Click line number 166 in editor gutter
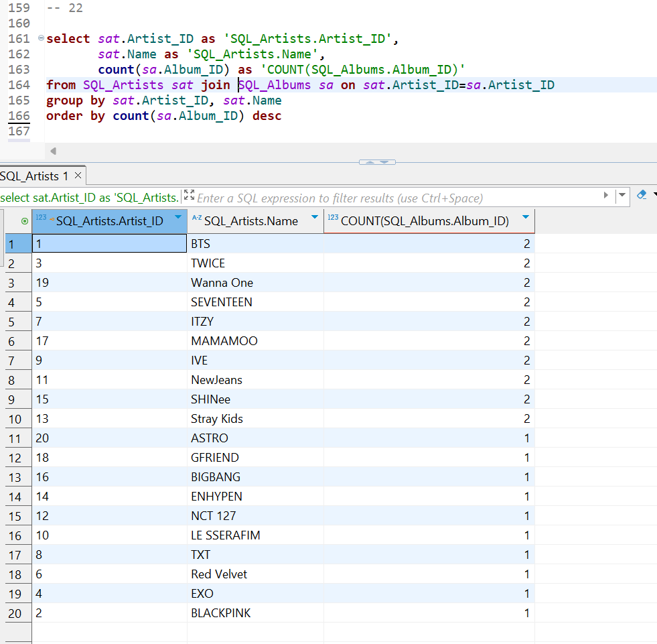 pyautogui.click(x=19, y=116)
